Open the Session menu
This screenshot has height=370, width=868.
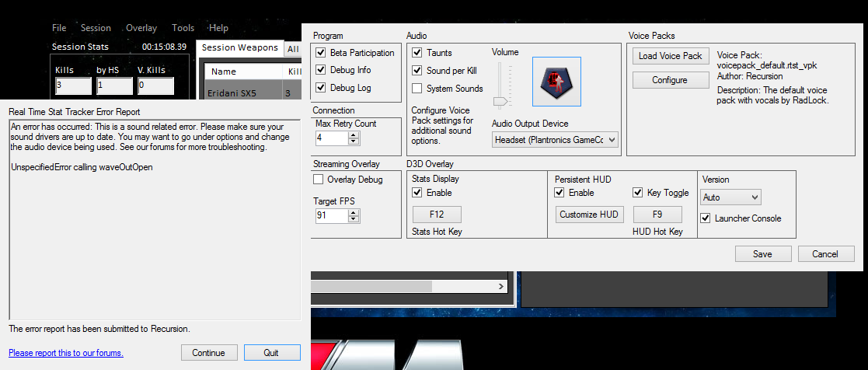[x=96, y=28]
